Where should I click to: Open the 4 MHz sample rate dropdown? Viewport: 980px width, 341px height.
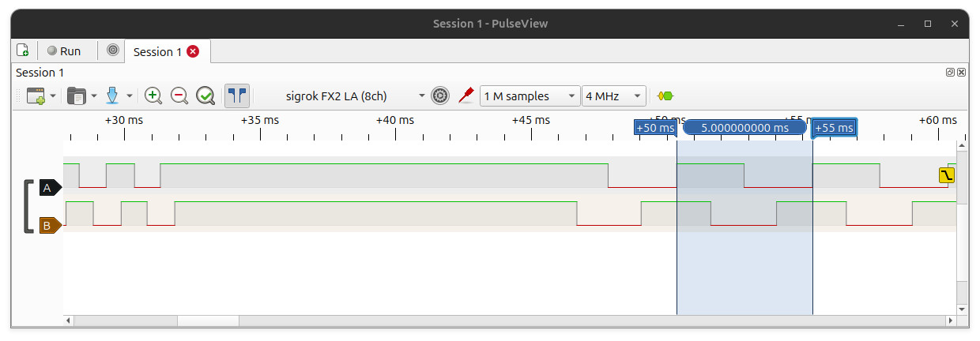coord(614,96)
